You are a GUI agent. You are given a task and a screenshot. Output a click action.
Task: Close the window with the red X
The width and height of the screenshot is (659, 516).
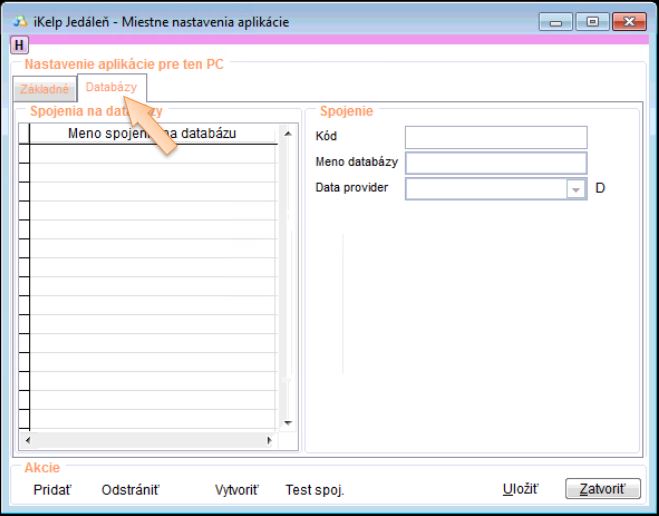(x=628, y=21)
